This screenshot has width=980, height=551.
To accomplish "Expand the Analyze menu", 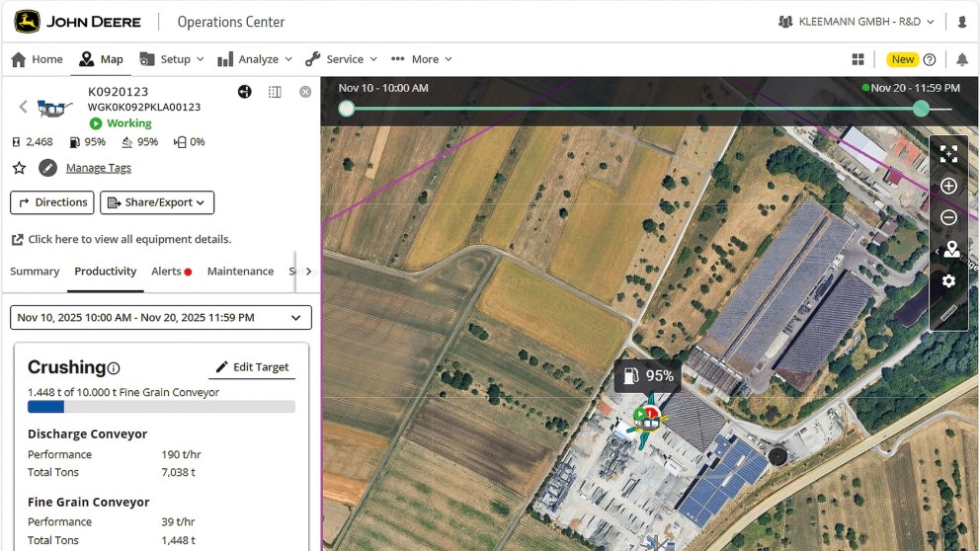I will 255,59.
